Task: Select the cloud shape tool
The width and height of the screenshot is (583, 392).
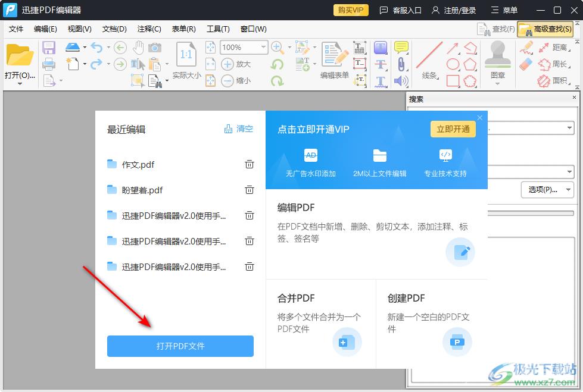Action: 470,81
